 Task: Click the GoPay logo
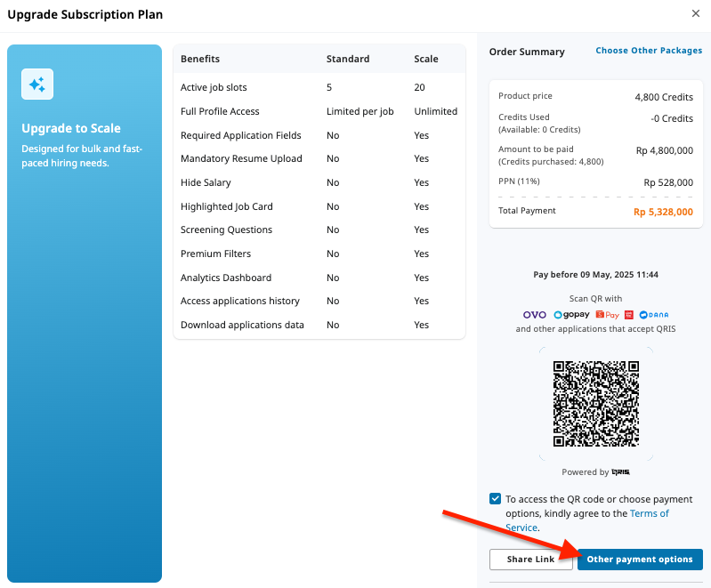571,315
